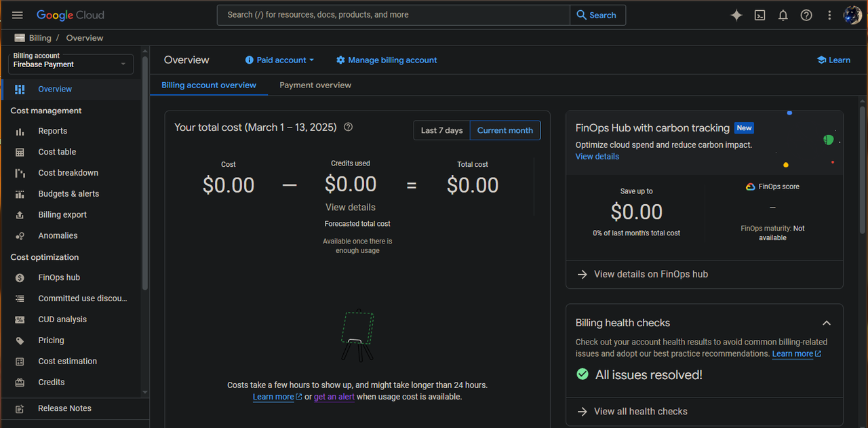Click the Cost table icon
The height and width of the screenshot is (428, 868).
pyautogui.click(x=20, y=152)
